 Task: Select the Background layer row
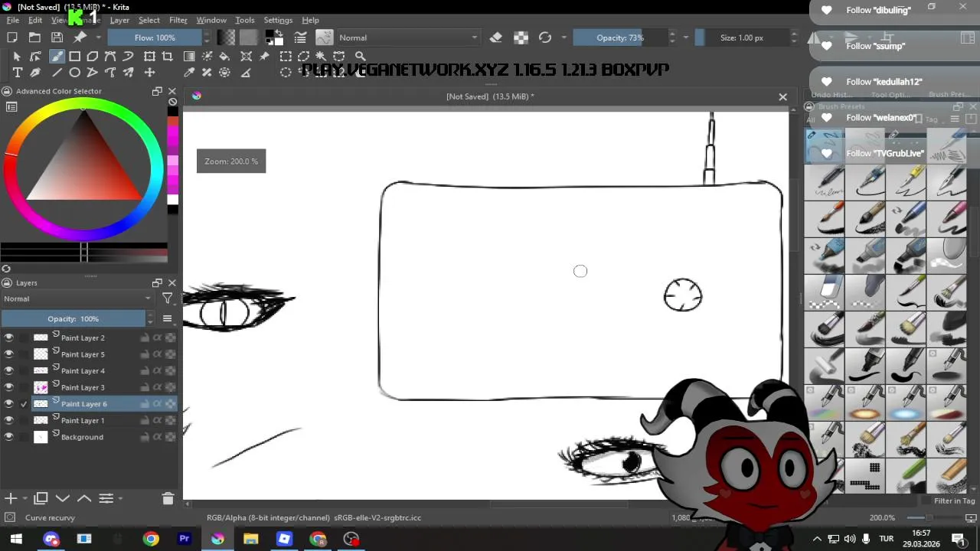(x=89, y=437)
